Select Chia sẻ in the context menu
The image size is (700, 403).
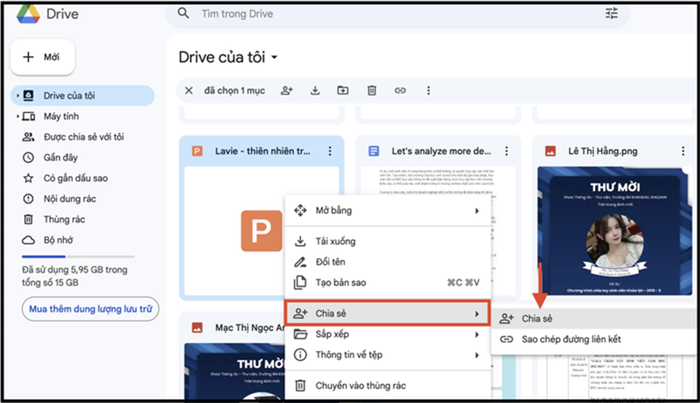click(x=388, y=313)
